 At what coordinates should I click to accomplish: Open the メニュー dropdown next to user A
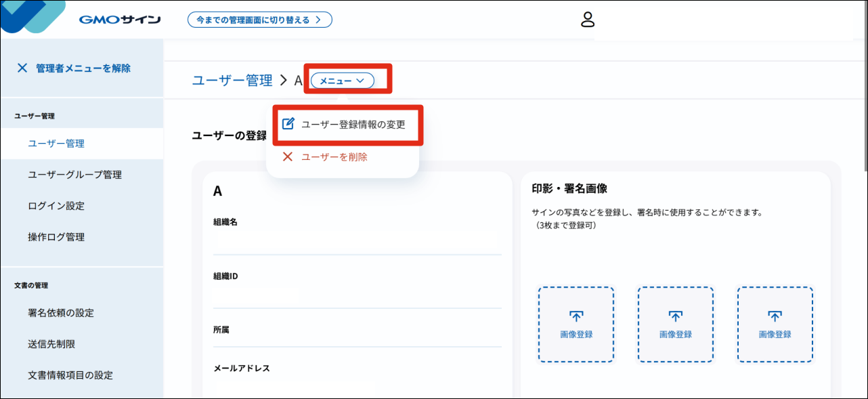[343, 81]
